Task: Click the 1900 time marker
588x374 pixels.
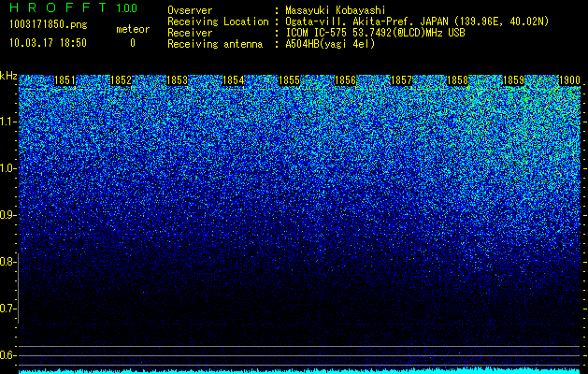Action: coord(569,80)
